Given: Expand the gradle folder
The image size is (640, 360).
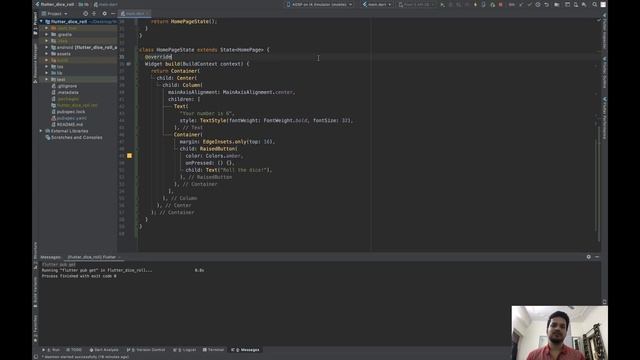Looking at the screenshot, I should tap(47, 35).
